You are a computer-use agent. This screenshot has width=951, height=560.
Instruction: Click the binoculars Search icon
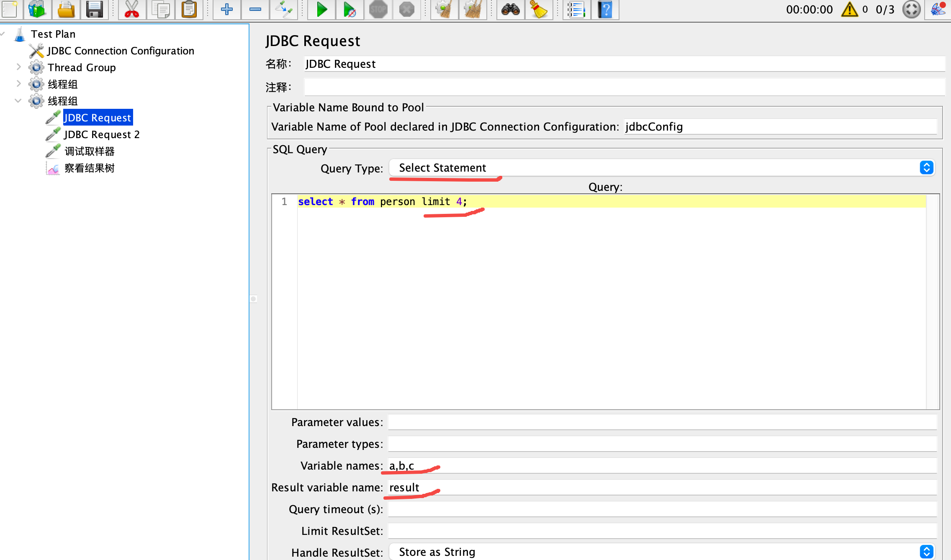pyautogui.click(x=510, y=9)
